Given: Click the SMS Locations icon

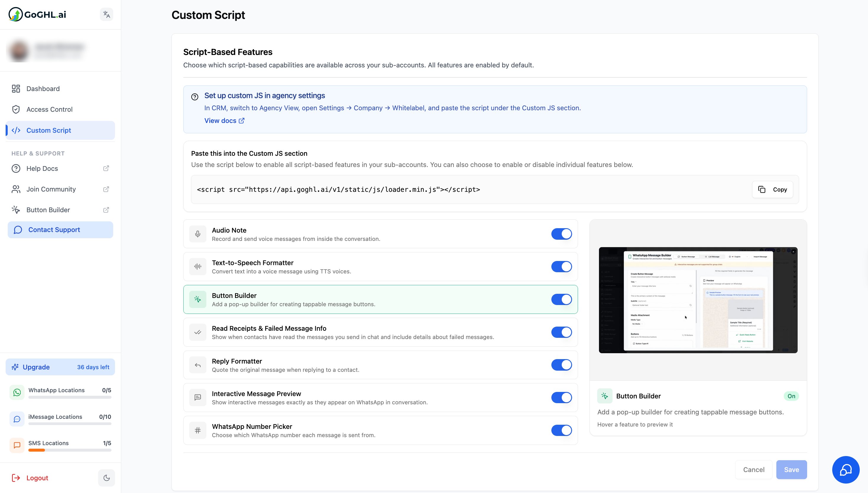Looking at the screenshot, I should 17,445.
